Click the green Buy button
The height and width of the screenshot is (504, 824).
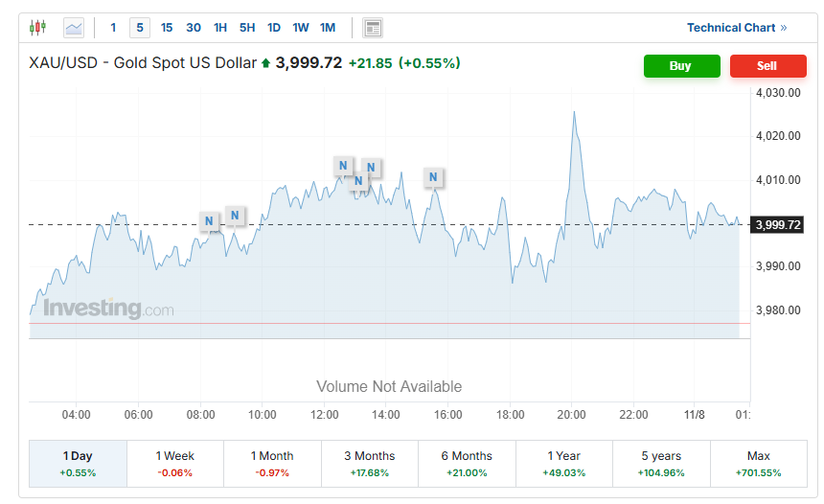coord(680,66)
